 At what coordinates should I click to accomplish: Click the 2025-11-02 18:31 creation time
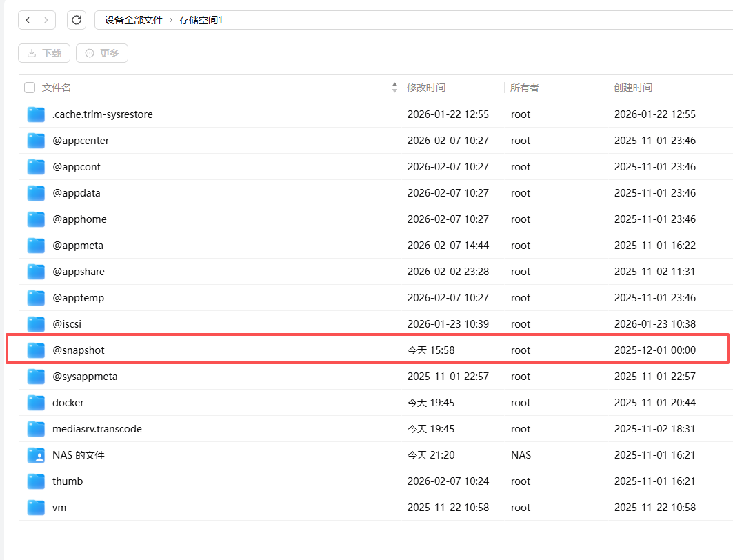655,429
